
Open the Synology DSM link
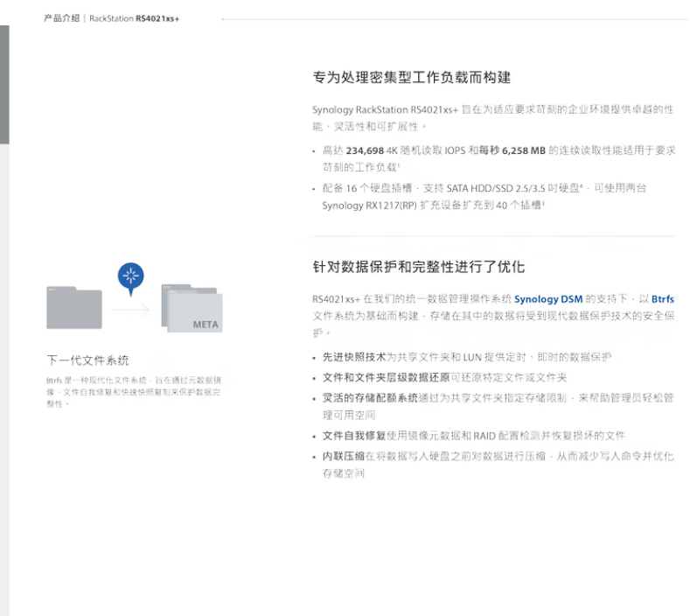(547, 299)
